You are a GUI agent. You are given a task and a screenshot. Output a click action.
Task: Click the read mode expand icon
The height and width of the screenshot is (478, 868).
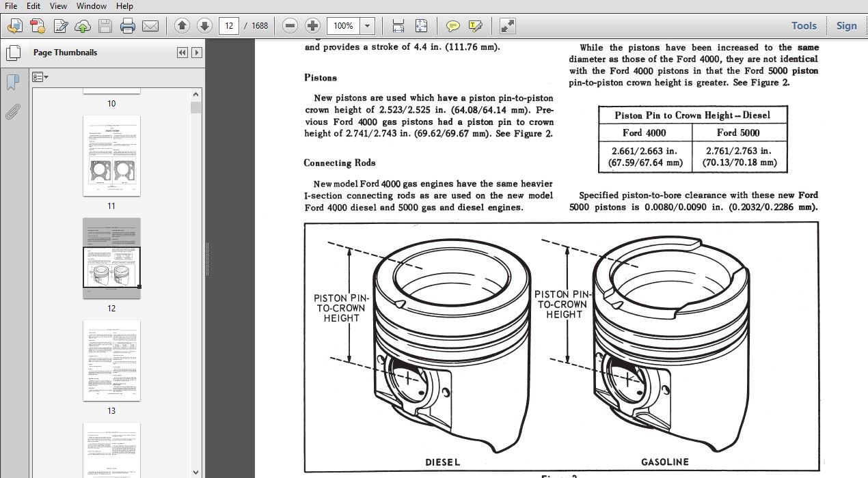click(x=507, y=26)
